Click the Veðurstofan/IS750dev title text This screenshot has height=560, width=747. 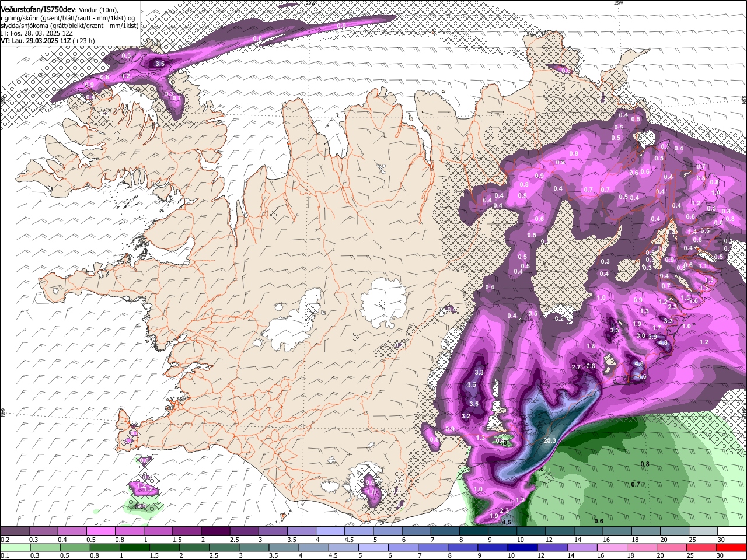pos(38,9)
